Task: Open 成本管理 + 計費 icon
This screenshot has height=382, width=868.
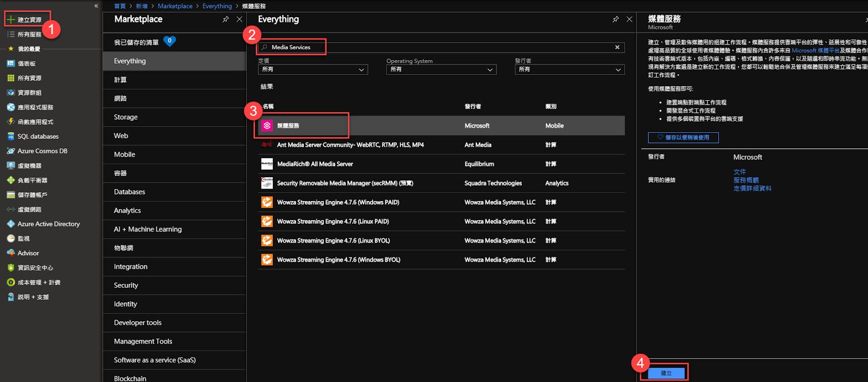Action: (11, 282)
